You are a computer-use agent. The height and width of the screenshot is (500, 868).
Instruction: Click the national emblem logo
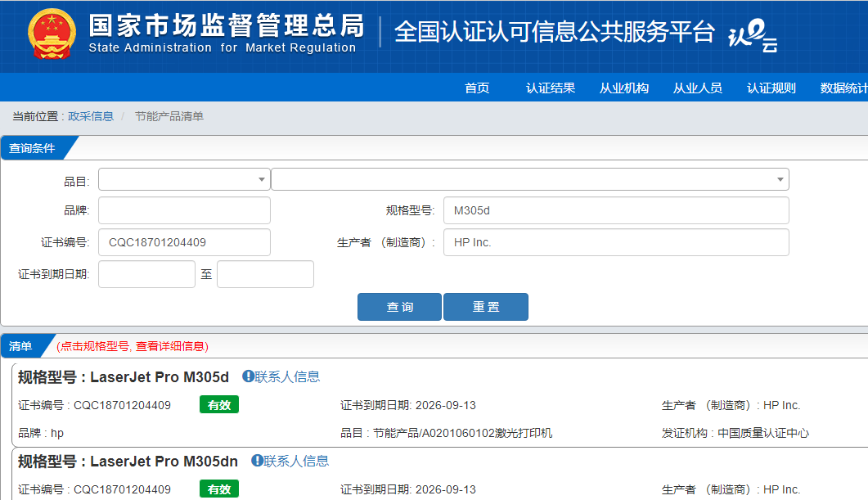coord(52,34)
